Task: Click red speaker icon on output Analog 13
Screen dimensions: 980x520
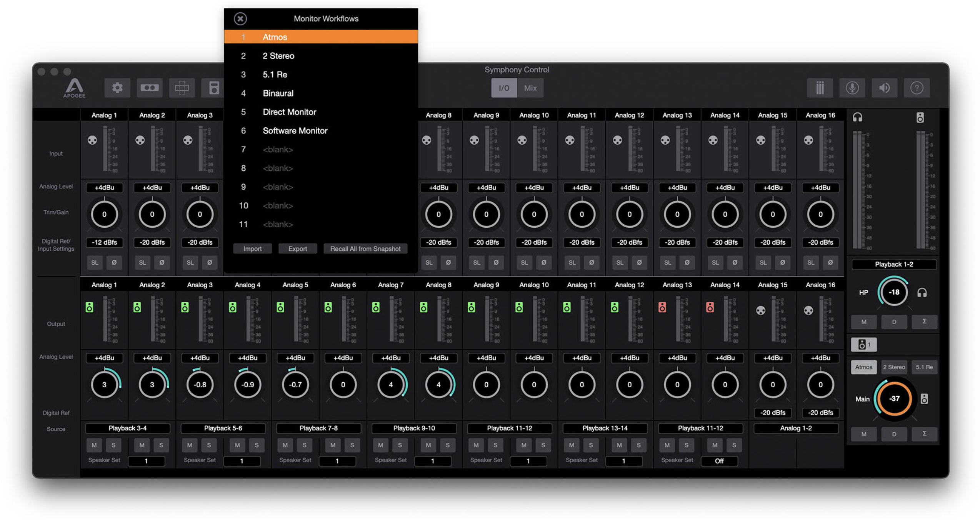Action: tap(662, 307)
